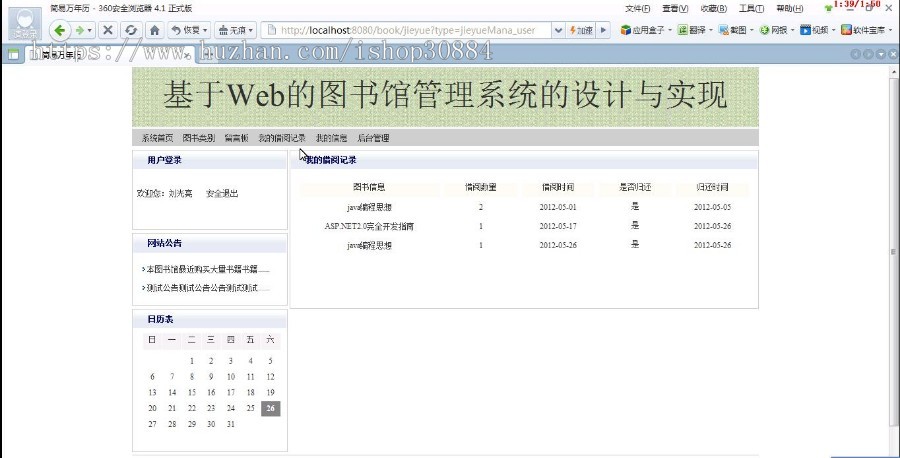Open the 翻译 translate tool
Image resolution: width=900 pixels, height=458 pixels.
coord(692,30)
